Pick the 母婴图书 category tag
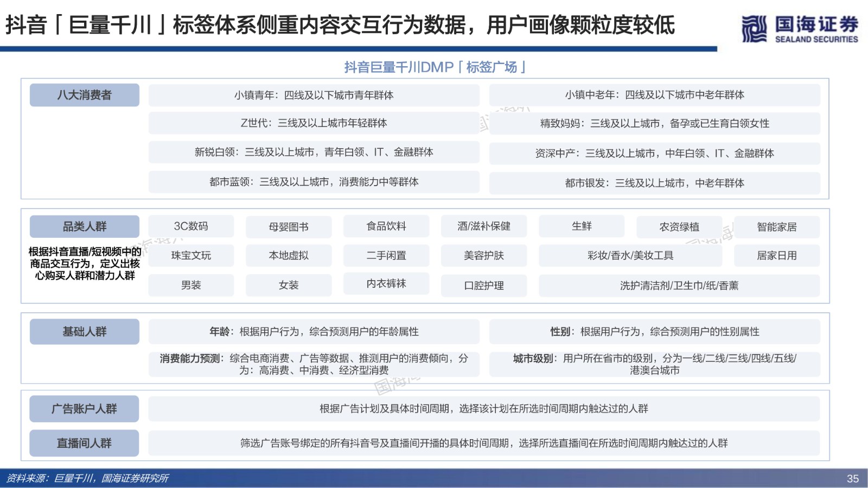 (x=289, y=227)
